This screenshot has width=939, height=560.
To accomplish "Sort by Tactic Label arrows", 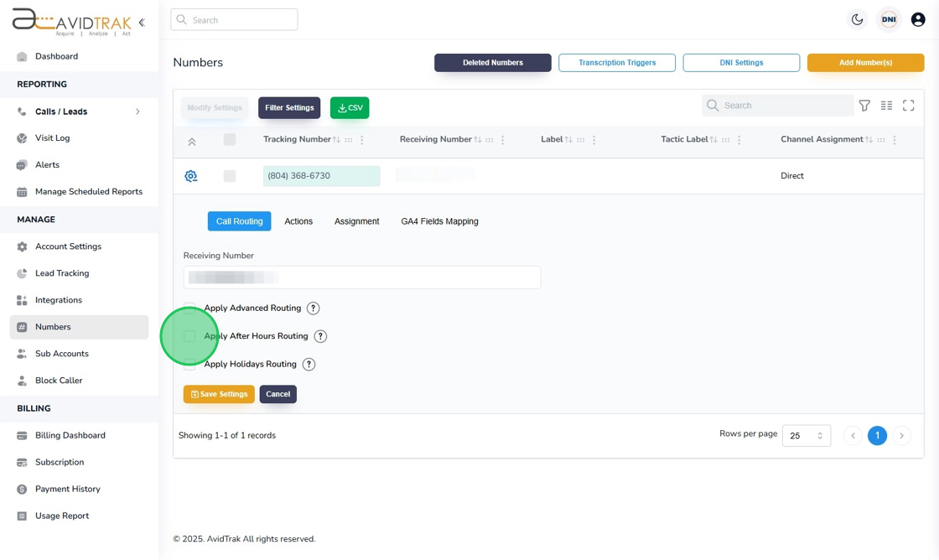I will 713,139.
